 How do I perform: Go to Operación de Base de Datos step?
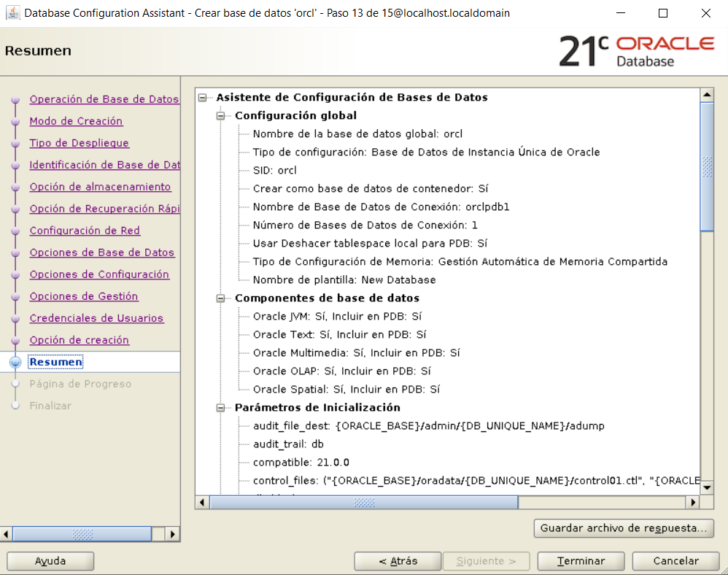tap(104, 99)
